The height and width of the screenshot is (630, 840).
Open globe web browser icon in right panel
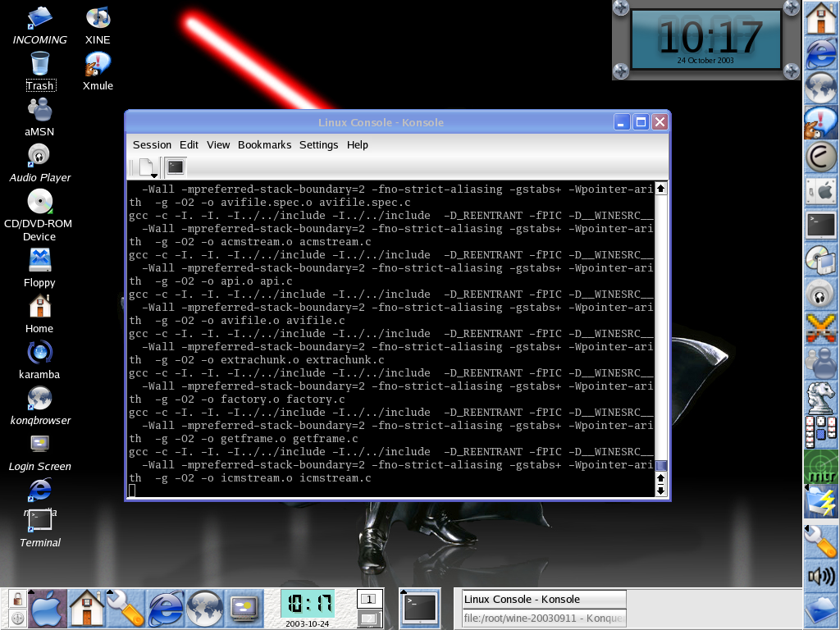tap(821, 87)
